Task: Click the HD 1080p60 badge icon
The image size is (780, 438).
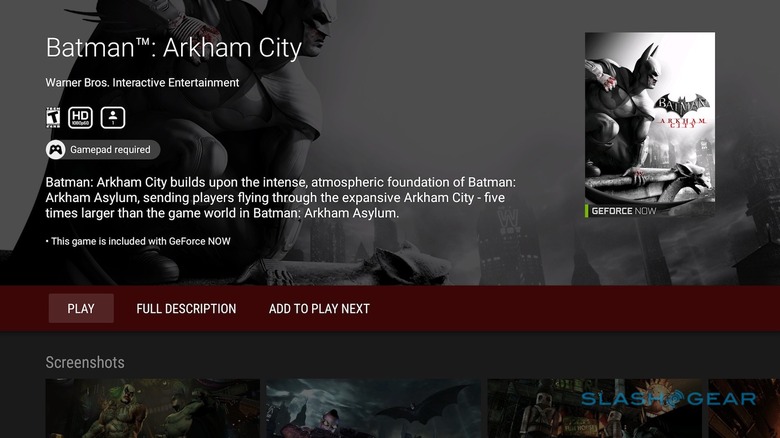Action: coord(80,117)
